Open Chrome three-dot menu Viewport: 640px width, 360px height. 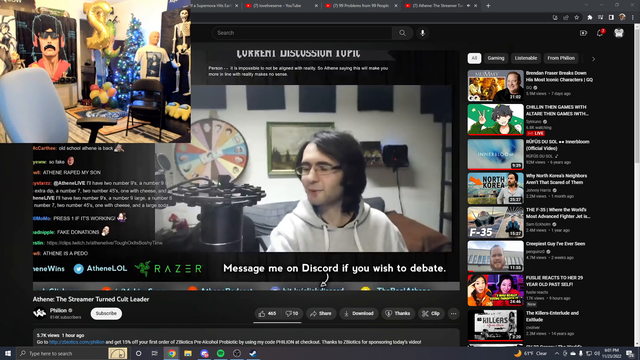pos(633,18)
